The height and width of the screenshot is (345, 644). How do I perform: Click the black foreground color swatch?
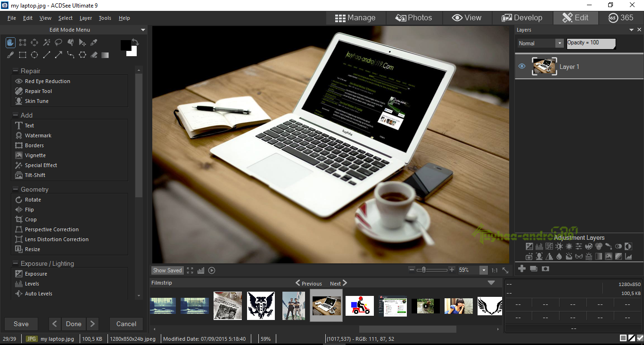click(x=125, y=45)
